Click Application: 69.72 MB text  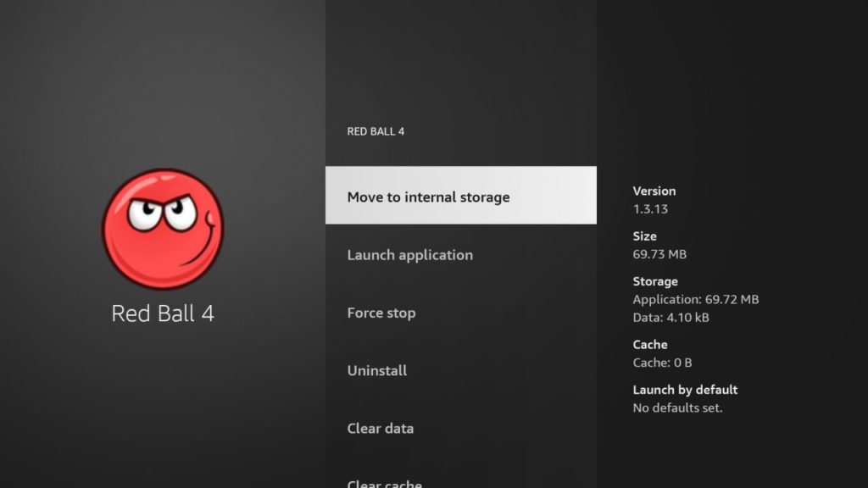pos(696,299)
